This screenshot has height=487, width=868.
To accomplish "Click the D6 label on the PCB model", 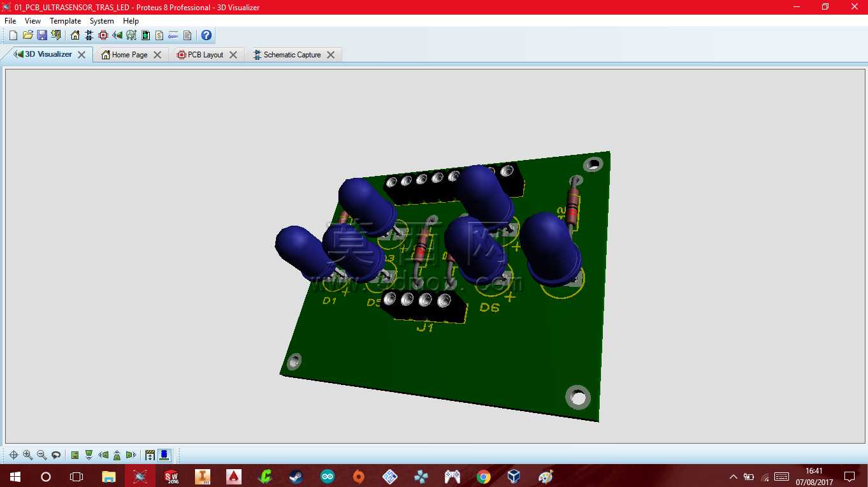I will (489, 308).
